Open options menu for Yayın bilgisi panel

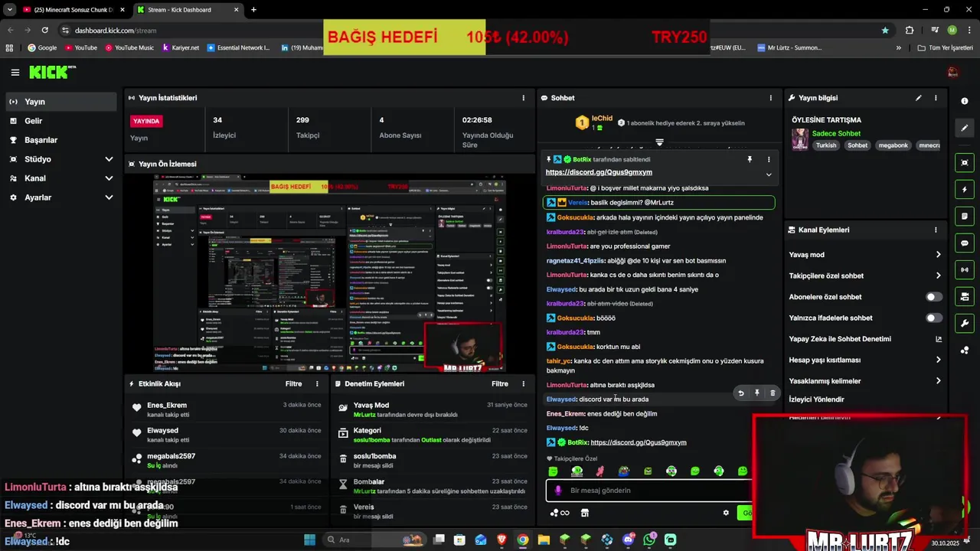936,98
